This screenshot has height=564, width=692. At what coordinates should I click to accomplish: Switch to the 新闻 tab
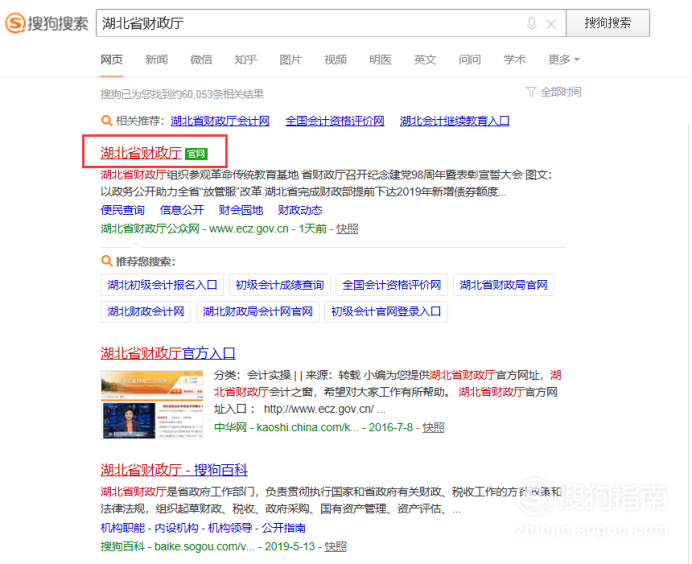(156, 60)
